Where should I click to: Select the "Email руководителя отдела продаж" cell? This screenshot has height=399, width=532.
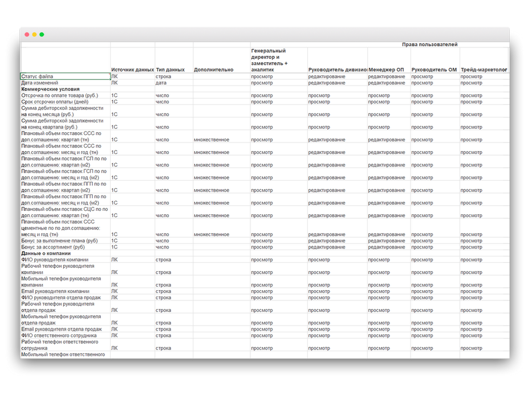[x=62, y=329]
